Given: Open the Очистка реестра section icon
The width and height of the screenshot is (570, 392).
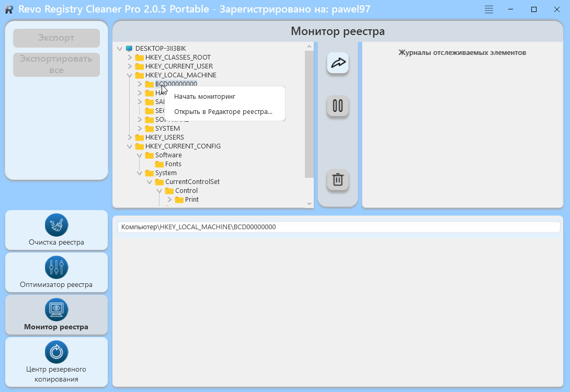Looking at the screenshot, I should pos(56,225).
